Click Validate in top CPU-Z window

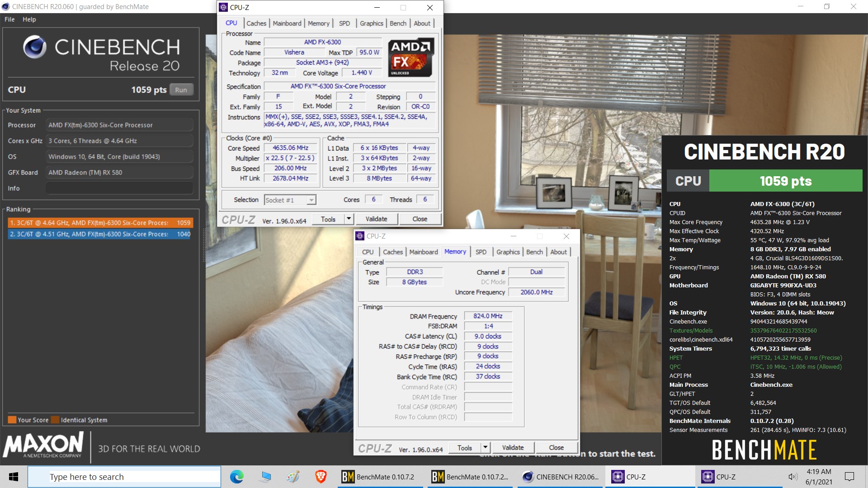(376, 219)
